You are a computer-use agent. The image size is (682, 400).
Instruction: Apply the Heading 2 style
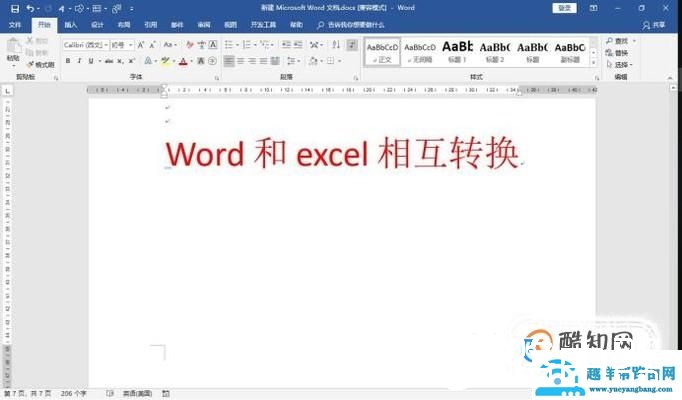pyautogui.click(x=495, y=51)
